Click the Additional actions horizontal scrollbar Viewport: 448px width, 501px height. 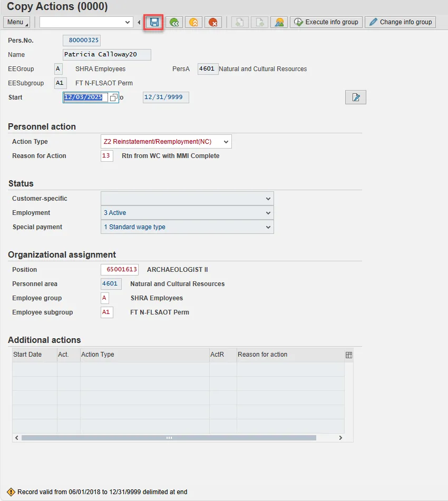click(x=169, y=438)
